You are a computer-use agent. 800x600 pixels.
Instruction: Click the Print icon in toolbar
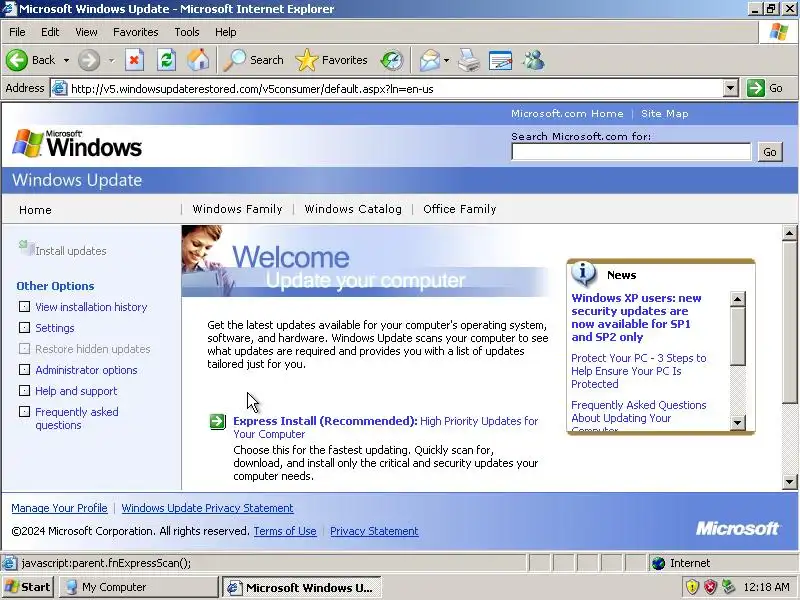[x=468, y=60]
